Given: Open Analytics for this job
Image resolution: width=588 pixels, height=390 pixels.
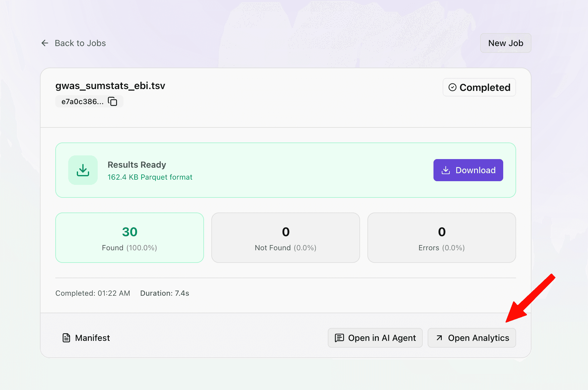Looking at the screenshot, I should (472, 338).
